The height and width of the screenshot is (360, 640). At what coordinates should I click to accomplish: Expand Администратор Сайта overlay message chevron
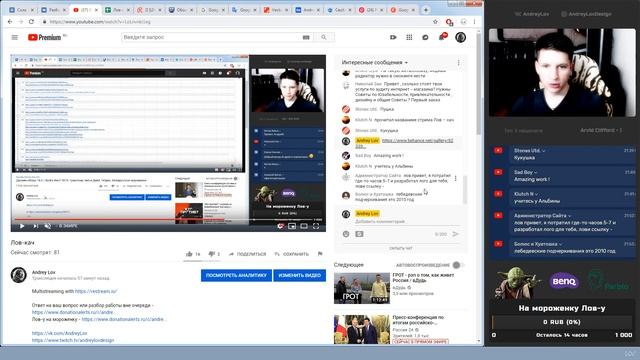(x=569, y=216)
